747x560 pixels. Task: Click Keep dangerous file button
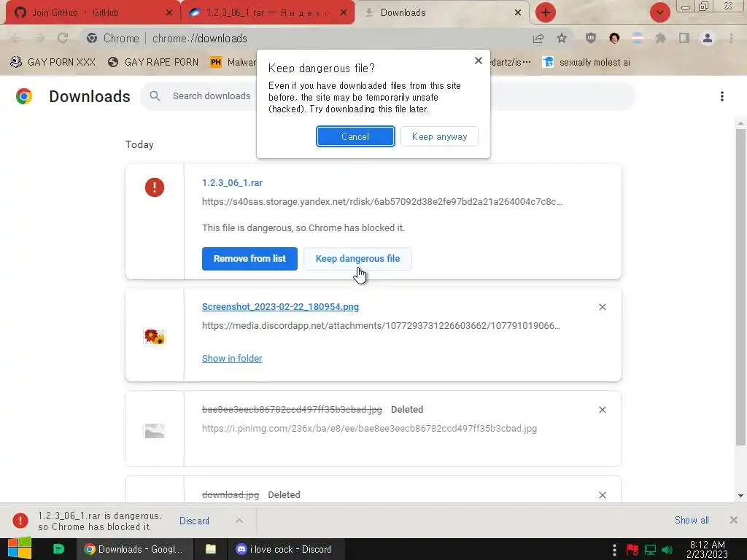pyautogui.click(x=357, y=259)
